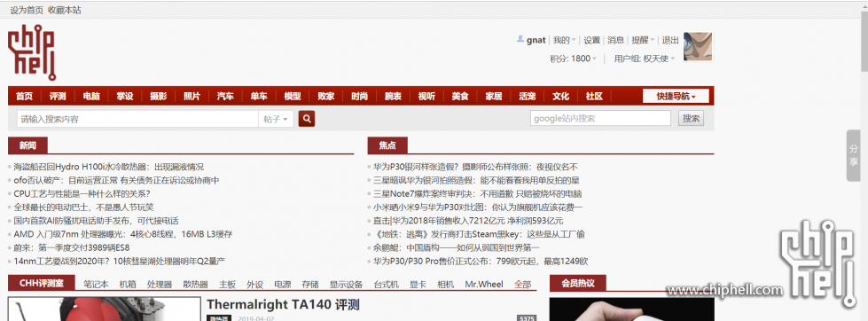Filter reviews by 存储
This screenshot has height=321, width=868.
(x=310, y=284)
